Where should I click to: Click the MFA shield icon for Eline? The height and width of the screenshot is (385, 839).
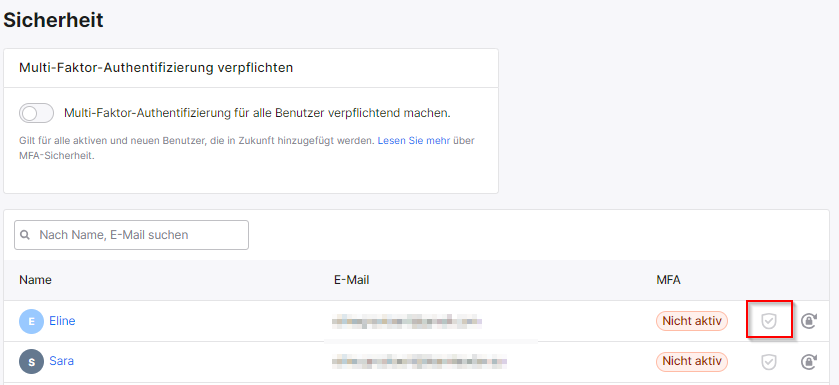(x=769, y=321)
